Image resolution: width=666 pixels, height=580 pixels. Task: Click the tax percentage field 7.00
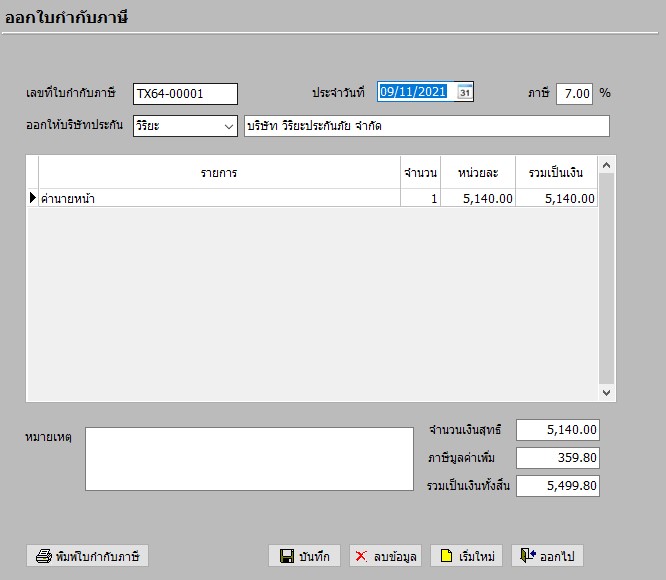tap(575, 94)
